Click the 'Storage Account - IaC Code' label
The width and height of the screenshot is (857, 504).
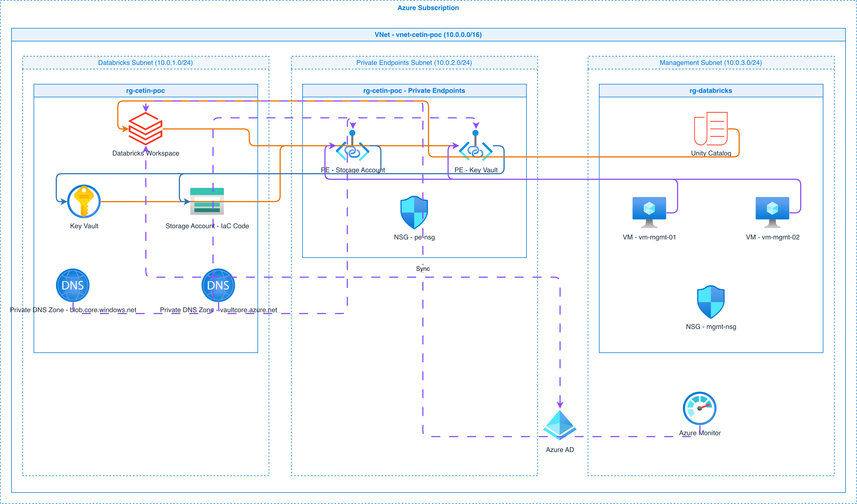tap(207, 226)
